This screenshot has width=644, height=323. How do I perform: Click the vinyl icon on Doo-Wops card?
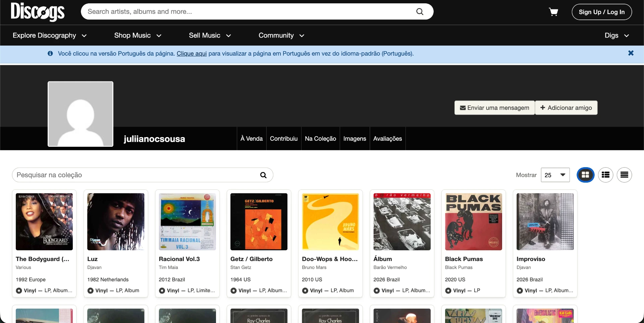coord(305,291)
